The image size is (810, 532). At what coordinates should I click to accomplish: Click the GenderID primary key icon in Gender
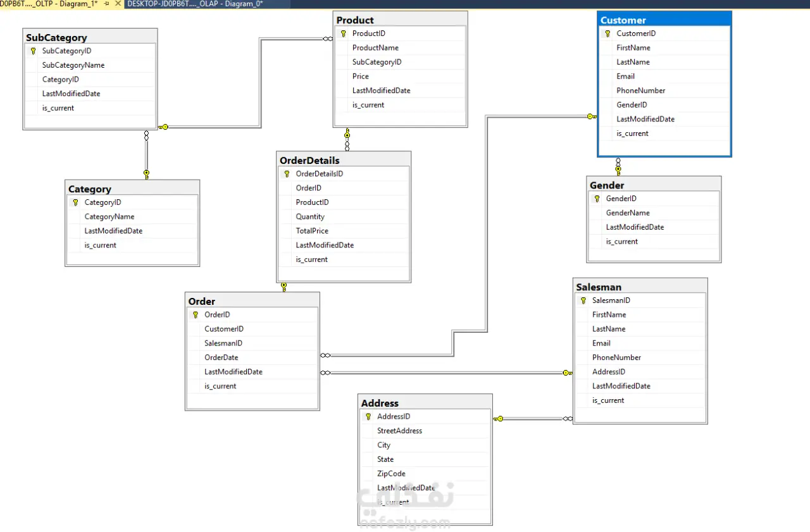(597, 199)
